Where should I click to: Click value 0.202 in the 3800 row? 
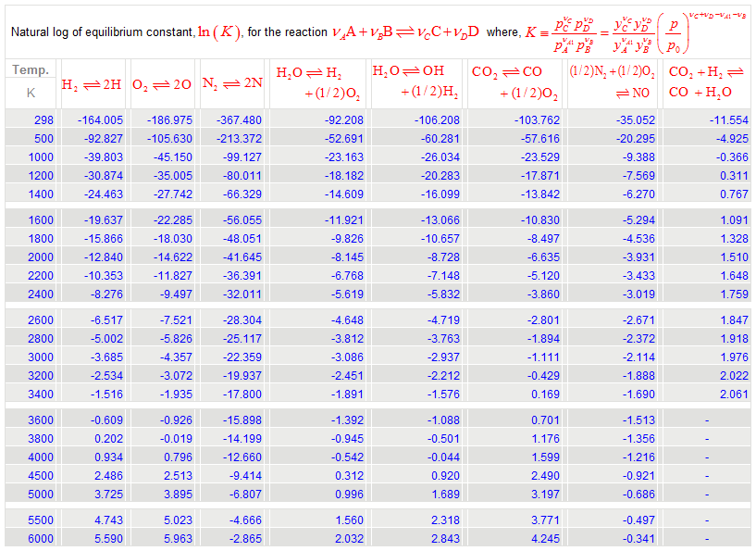[x=108, y=439]
